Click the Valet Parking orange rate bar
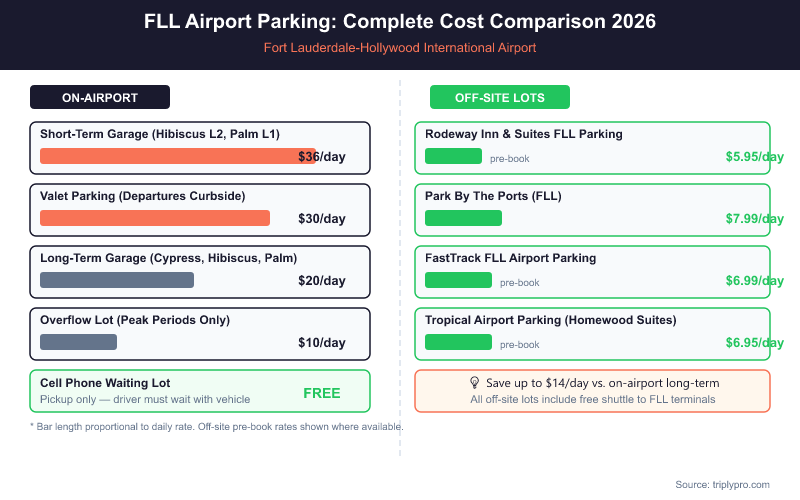Image resolution: width=800 pixels, height=500 pixels. coord(155,218)
